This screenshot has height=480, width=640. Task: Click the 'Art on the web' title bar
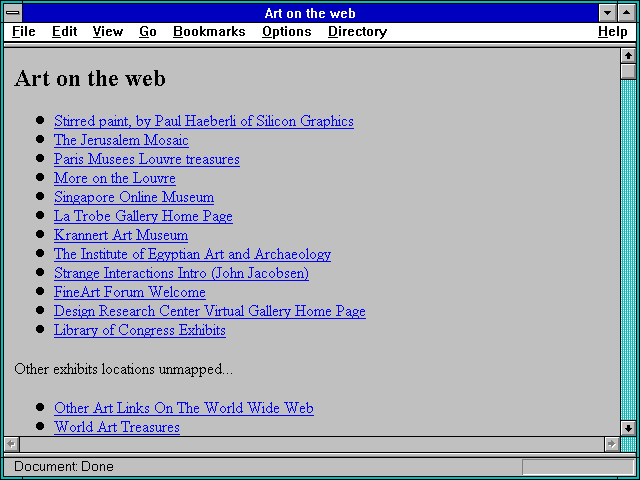[310, 13]
